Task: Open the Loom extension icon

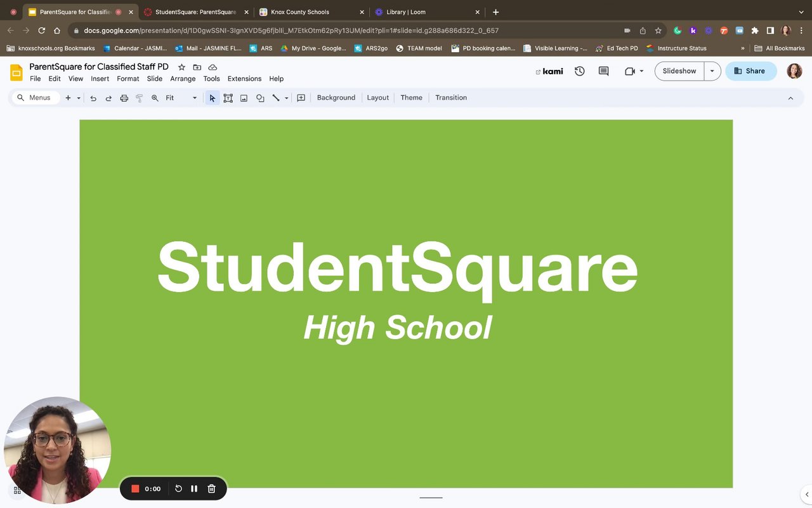Action: pos(709,30)
